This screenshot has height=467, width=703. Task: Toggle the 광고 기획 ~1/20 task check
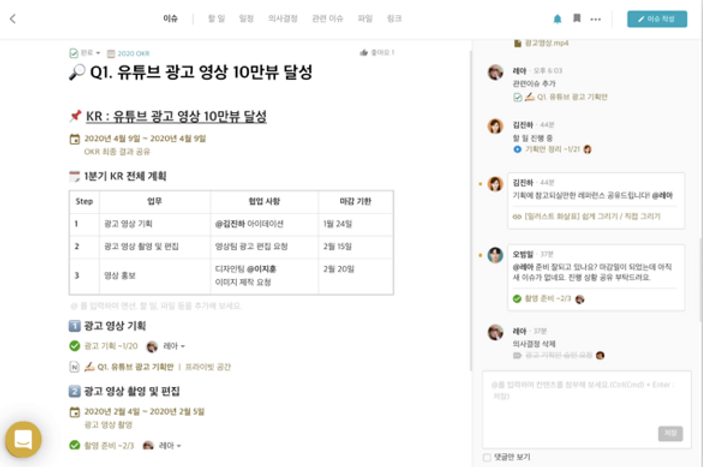[74, 346]
